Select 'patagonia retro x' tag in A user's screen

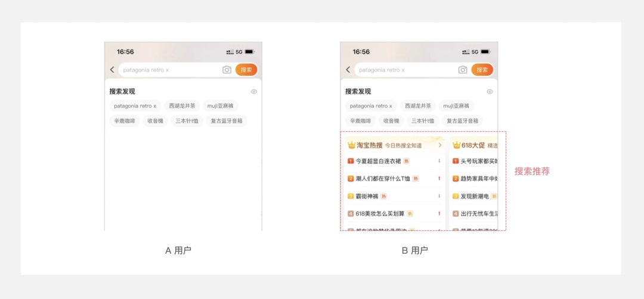(x=135, y=106)
